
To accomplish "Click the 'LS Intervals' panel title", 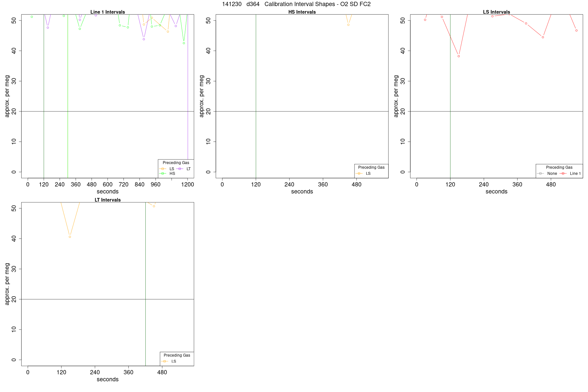I will [x=496, y=12].
